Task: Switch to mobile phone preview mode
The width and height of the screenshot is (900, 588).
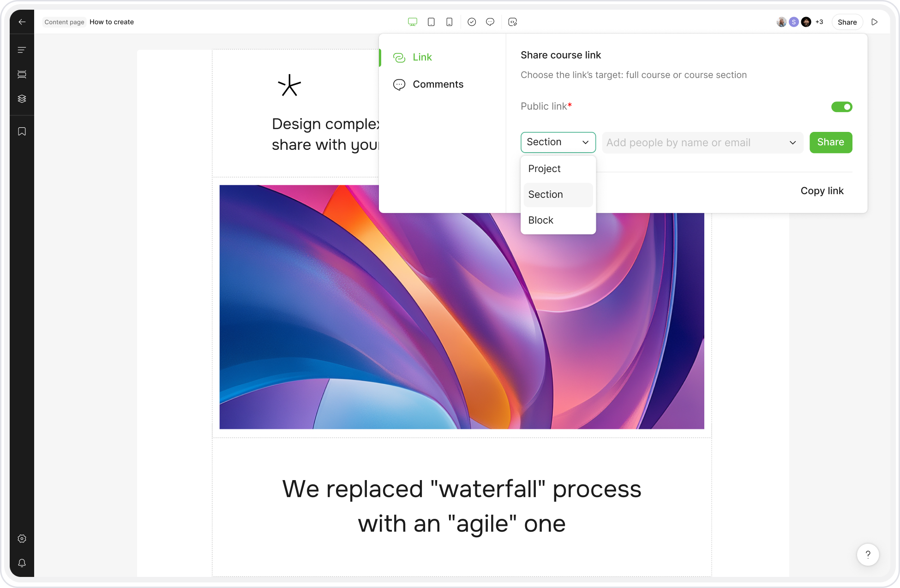Action: [x=449, y=22]
